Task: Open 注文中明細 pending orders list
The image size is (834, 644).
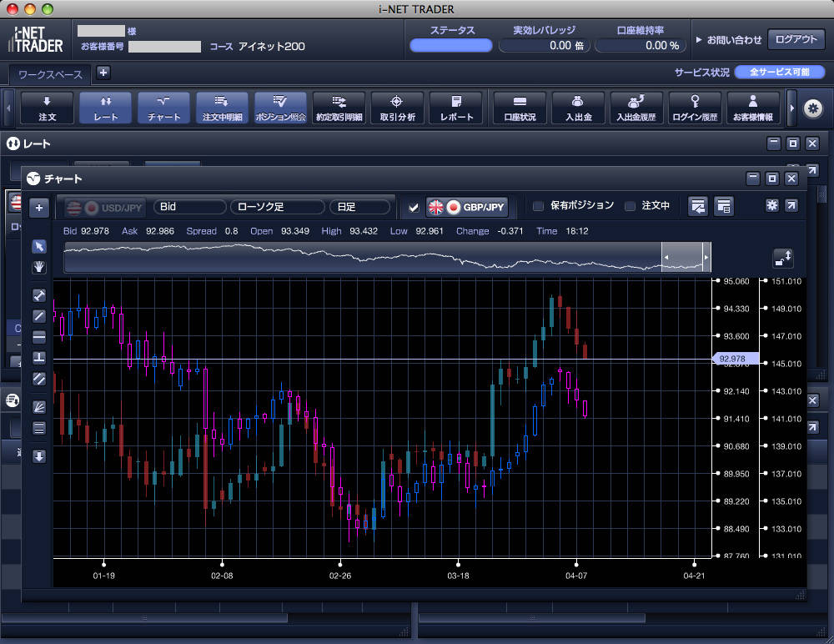Action: [x=223, y=108]
